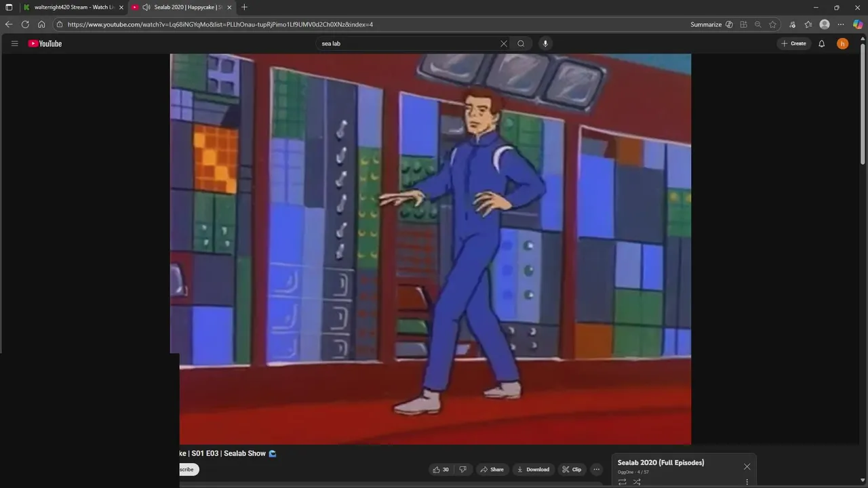Mute the tab using the speaker icon
The height and width of the screenshot is (488, 868).
(146, 7)
